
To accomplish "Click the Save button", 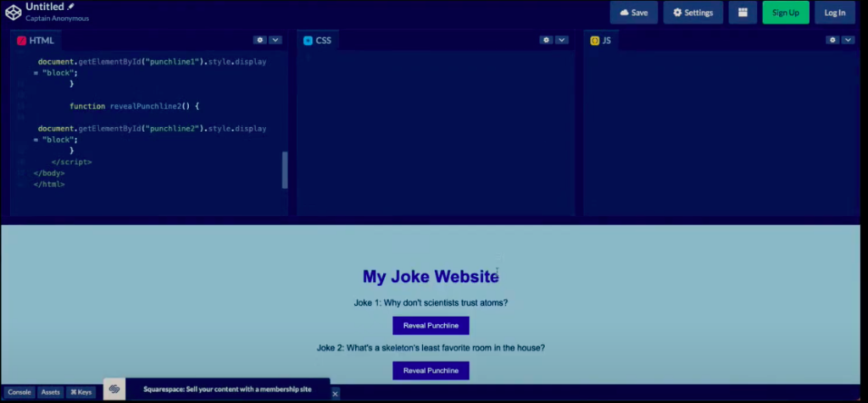I will pyautogui.click(x=634, y=13).
